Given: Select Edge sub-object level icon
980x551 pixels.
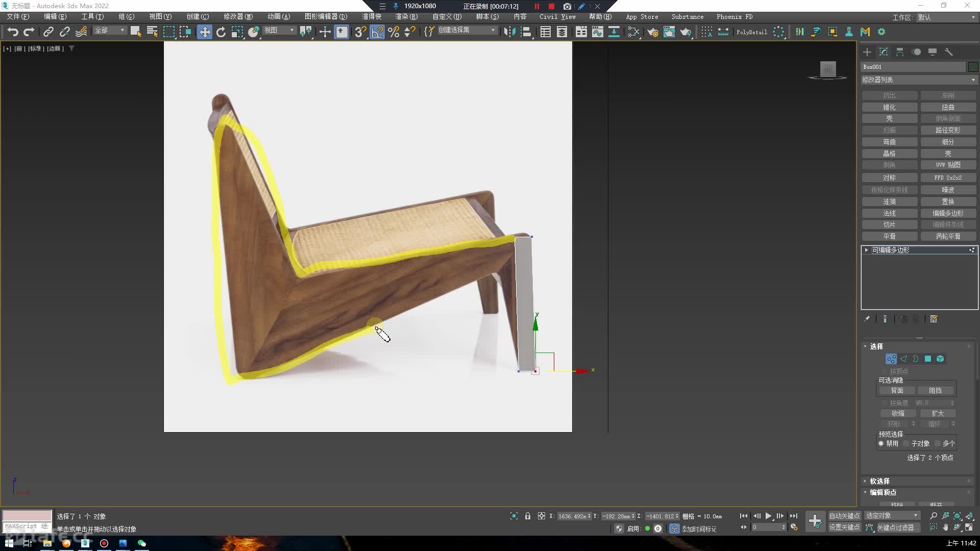Looking at the screenshot, I should click(903, 359).
